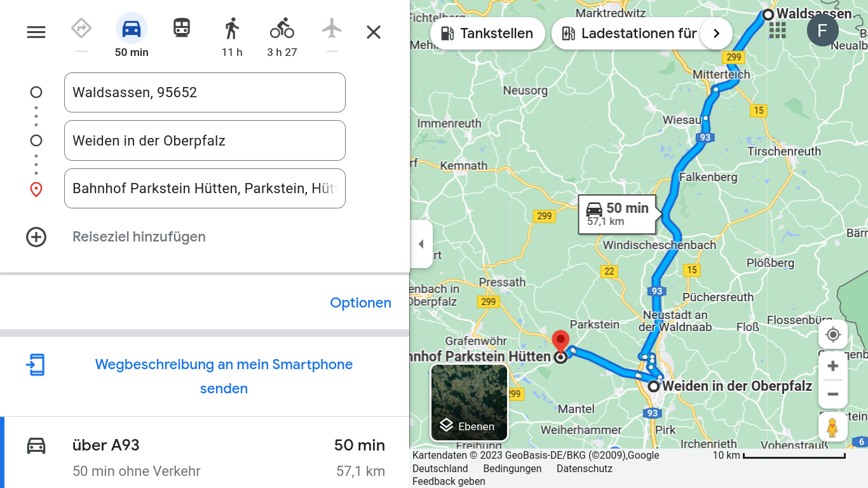868x488 pixels.
Task: Open the Ebenen layers thumbnail
Action: pos(469,402)
